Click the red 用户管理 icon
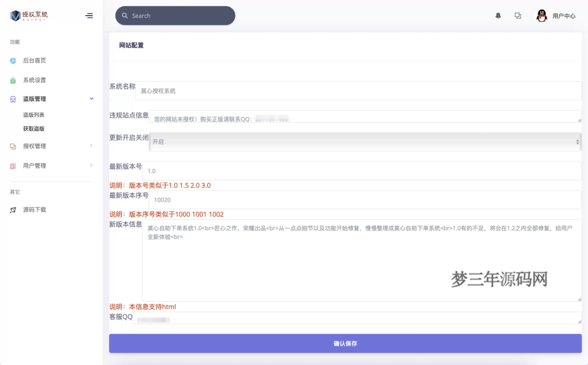This screenshot has height=365, width=588. tap(13, 166)
